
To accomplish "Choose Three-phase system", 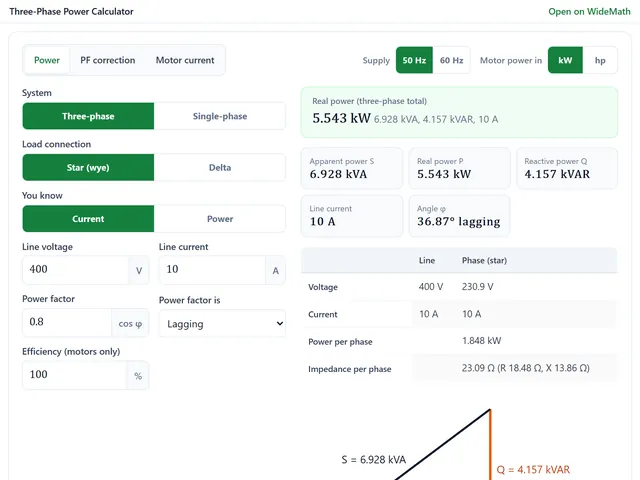I will coord(88,116).
